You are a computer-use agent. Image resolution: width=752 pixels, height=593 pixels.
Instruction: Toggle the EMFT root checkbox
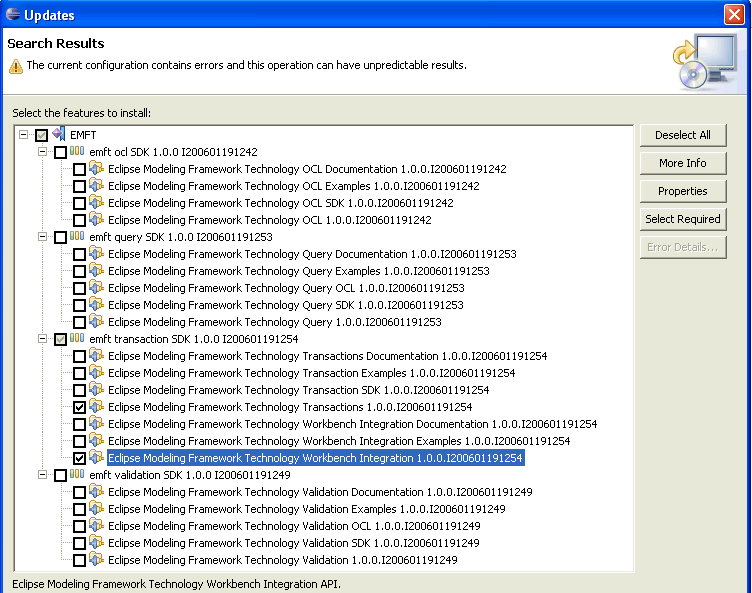pos(41,135)
